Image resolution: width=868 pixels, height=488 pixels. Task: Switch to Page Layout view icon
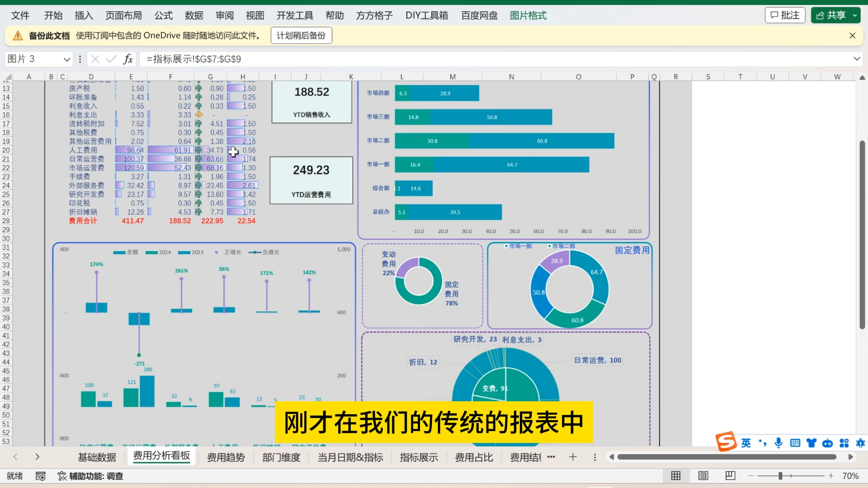tap(703, 476)
